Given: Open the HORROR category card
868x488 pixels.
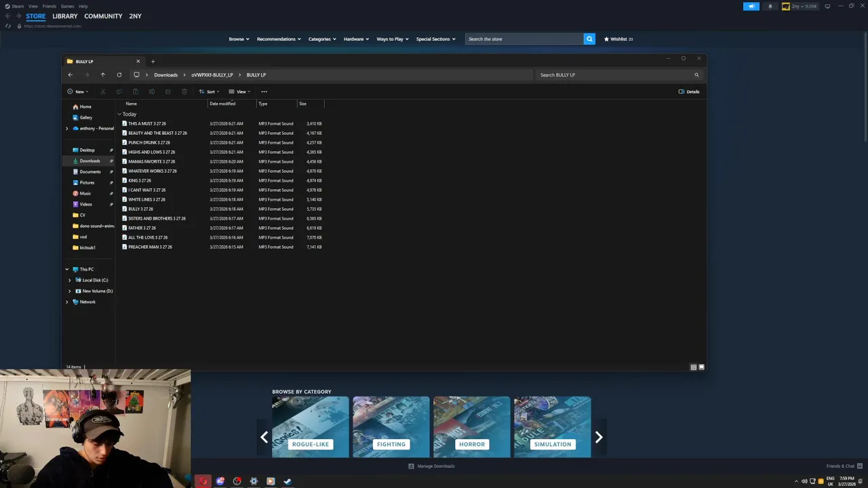Looking at the screenshot, I should tap(471, 427).
